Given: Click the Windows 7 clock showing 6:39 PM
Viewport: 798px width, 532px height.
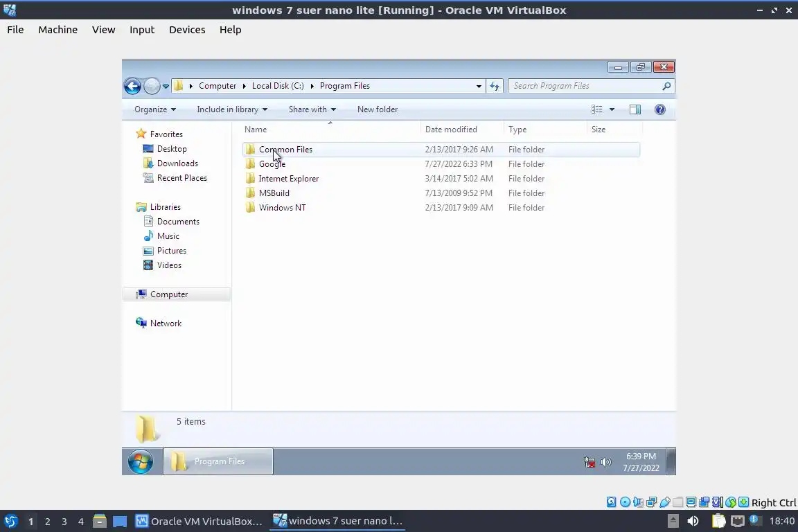Looking at the screenshot, I should [641, 462].
